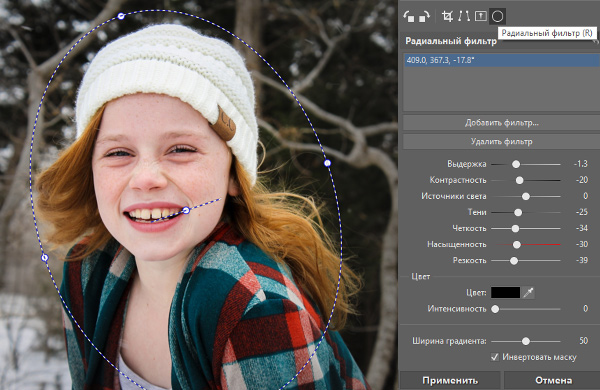This screenshot has width=600, height=390.
Task: Activate the Crop tool icon
Action: point(447,16)
